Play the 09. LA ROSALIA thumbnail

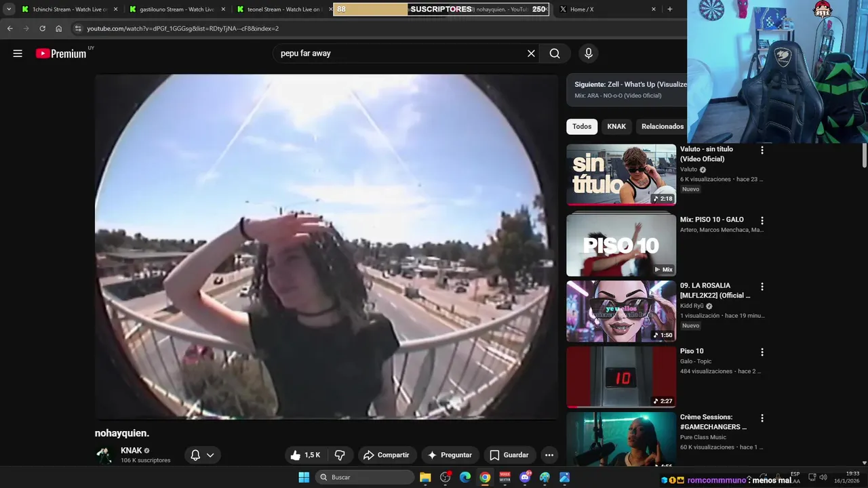click(x=621, y=310)
